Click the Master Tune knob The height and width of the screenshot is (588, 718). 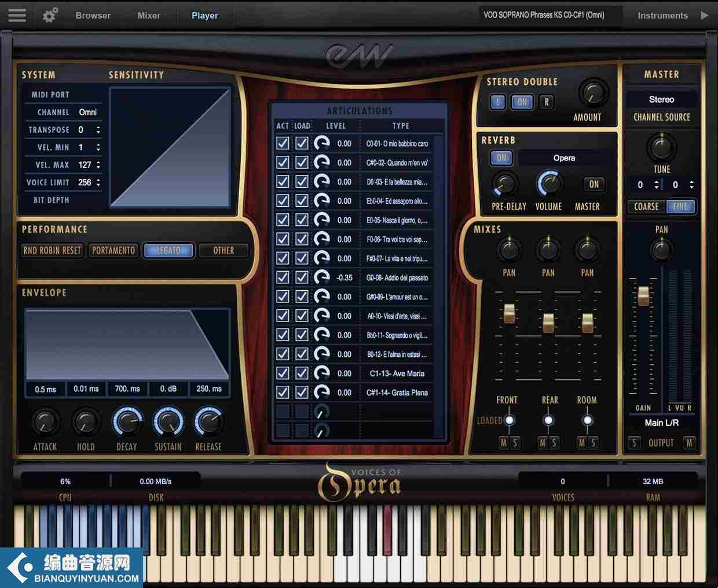pyautogui.click(x=661, y=147)
